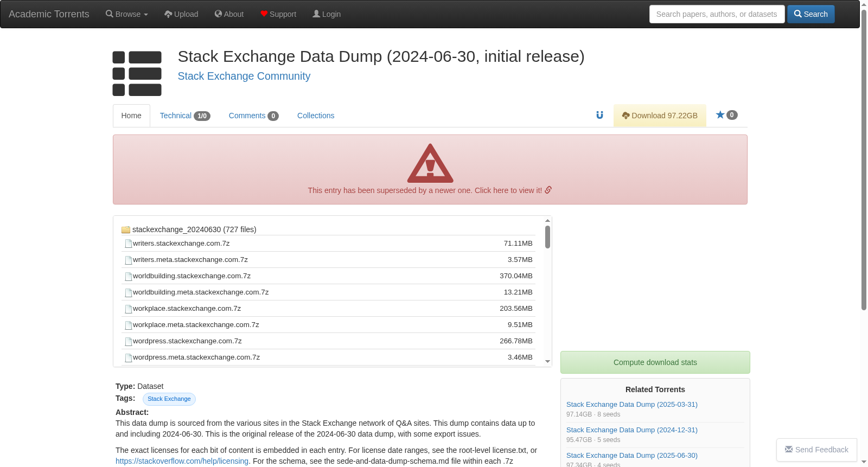This screenshot has height=467, width=868.
Task: Focus the search papers input field
Action: [717, 14]
